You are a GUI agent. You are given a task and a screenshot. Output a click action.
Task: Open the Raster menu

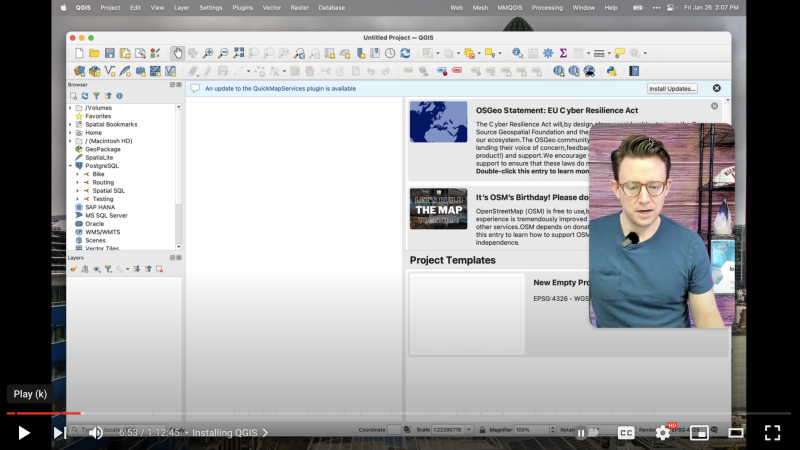[x=299, y=8]
